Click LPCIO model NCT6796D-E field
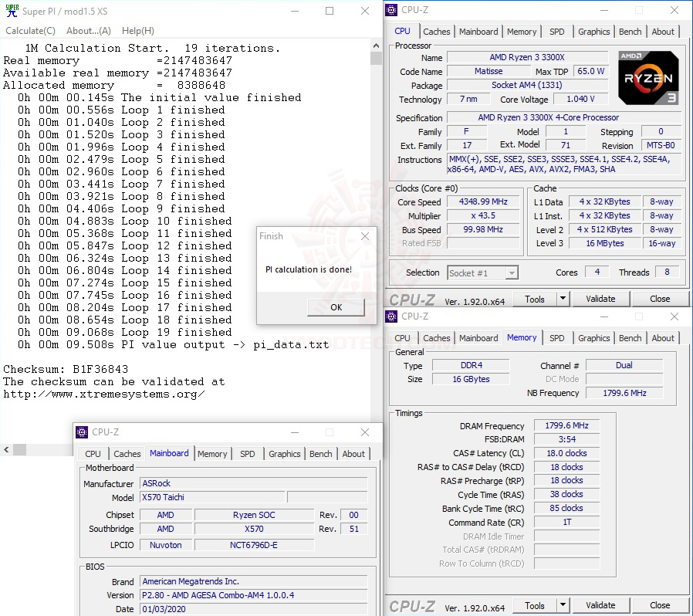The height and width of the screenshot is (616, 693). 254,545
